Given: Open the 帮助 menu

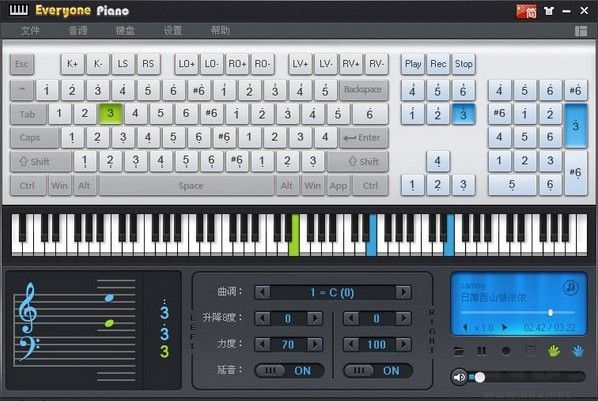Looking at the screenshot, I should pos(220,31).
